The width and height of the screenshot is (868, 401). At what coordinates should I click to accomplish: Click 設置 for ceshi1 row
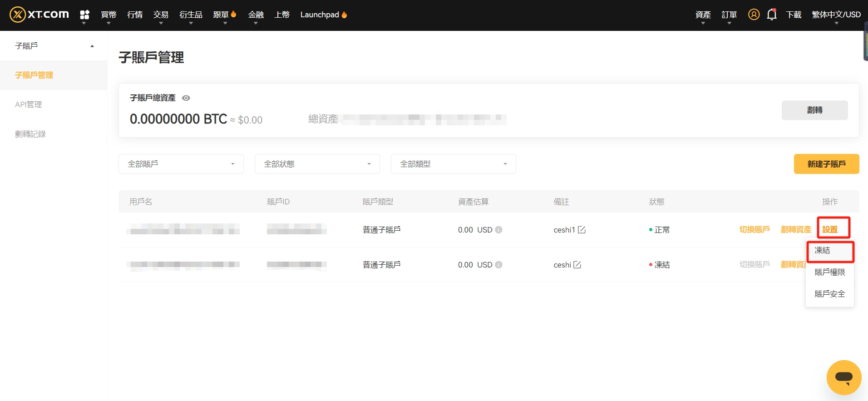point(830,230)
